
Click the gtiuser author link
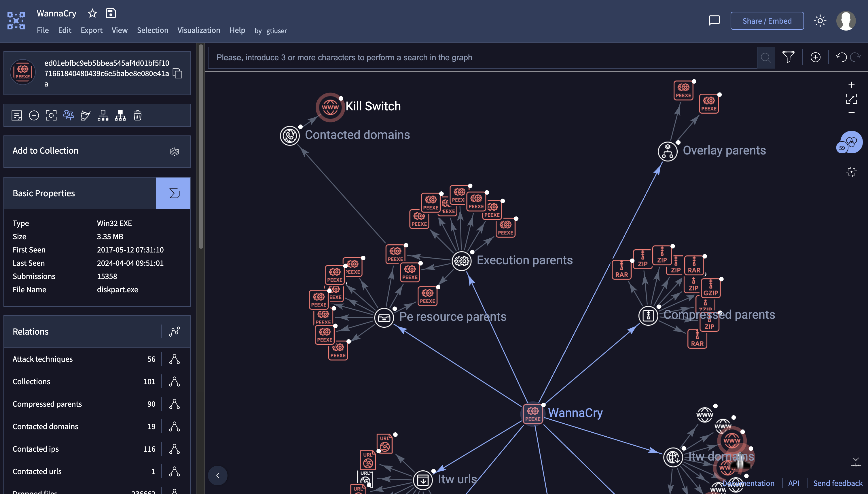(x=276, y=31)
